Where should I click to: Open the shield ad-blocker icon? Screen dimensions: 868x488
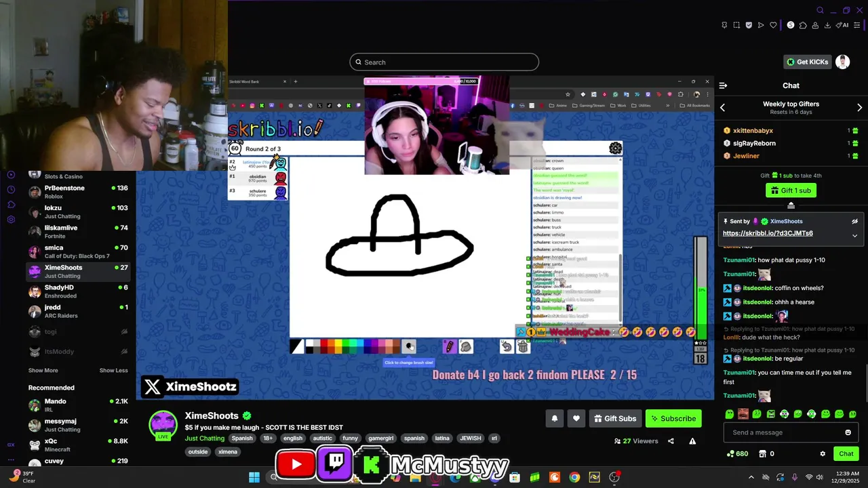click(749, 25)
